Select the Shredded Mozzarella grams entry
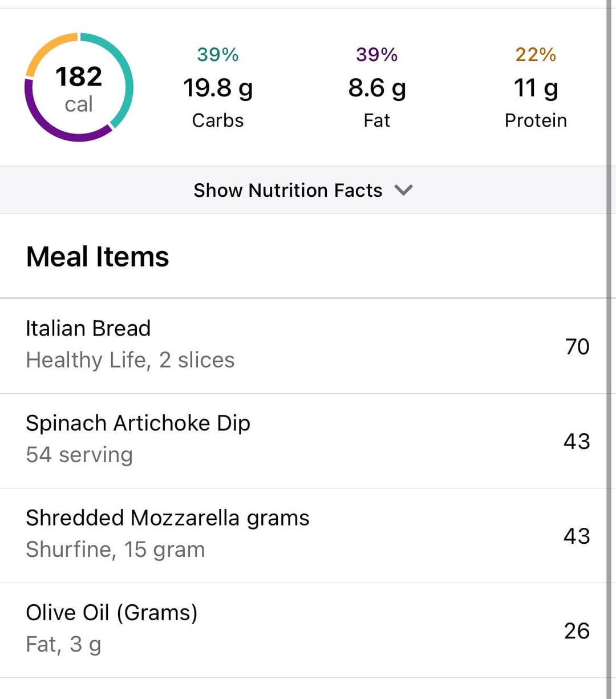The image size is (616, 699). (x=303, y=535)
